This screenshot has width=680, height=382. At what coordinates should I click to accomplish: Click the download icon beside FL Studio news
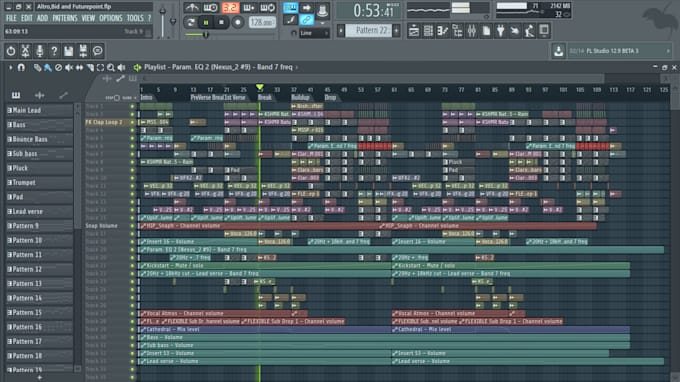click(x=558, y=51)
